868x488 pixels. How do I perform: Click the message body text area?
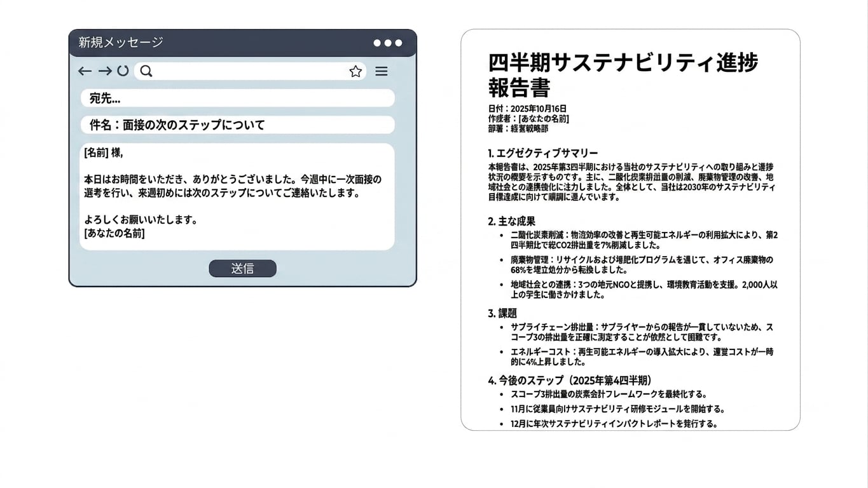(x=237, y=196)
